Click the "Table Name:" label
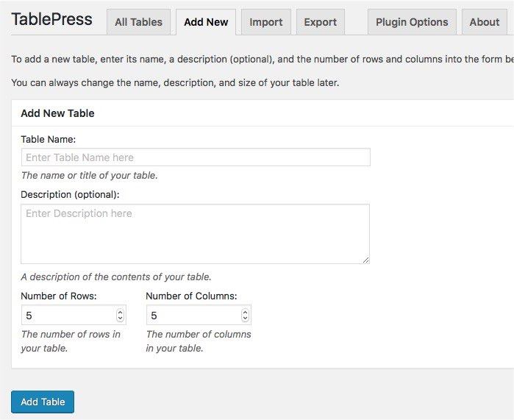The image size is (514, 420). tap(48, 139)
